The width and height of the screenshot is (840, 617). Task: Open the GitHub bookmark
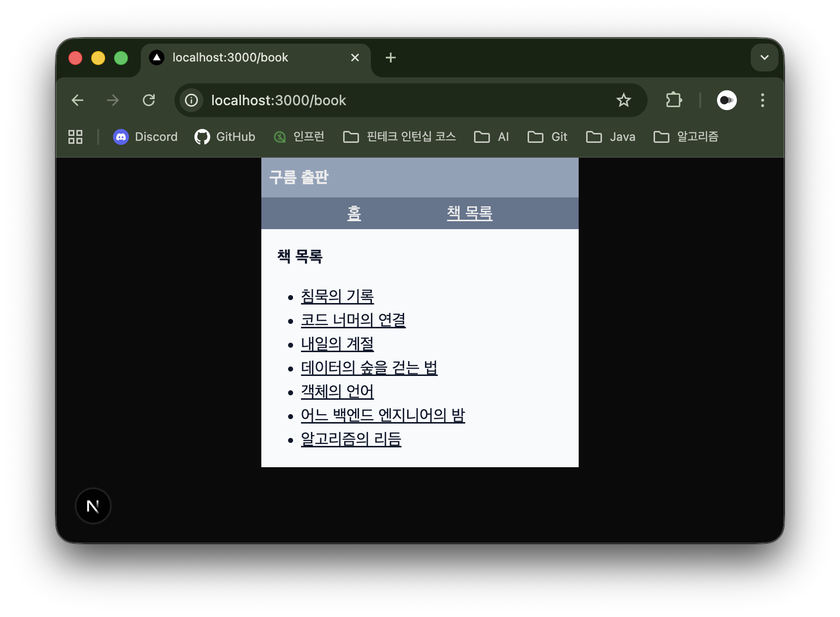[x=225, y=137]
